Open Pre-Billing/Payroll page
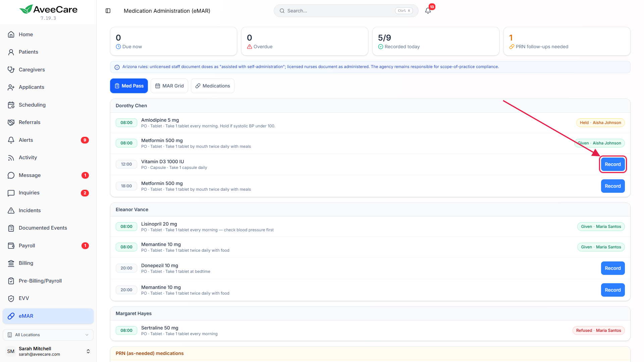This screenshot has height=362, width=644. pos(48,281)
